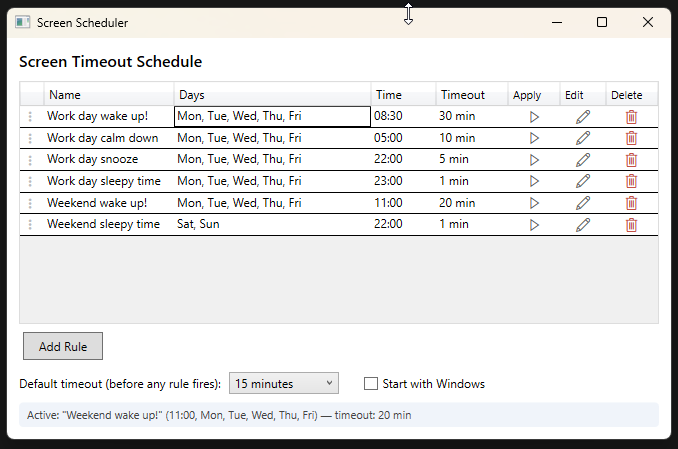
Task: Click the "10 min" timeout cell
Action: click(x=472, y=138)
